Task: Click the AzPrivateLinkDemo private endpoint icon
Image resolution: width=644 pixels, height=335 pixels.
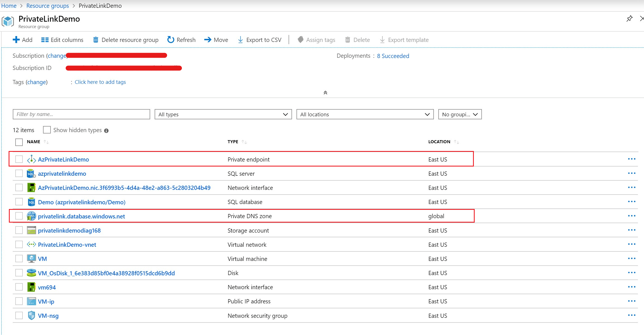Action: 31,159
